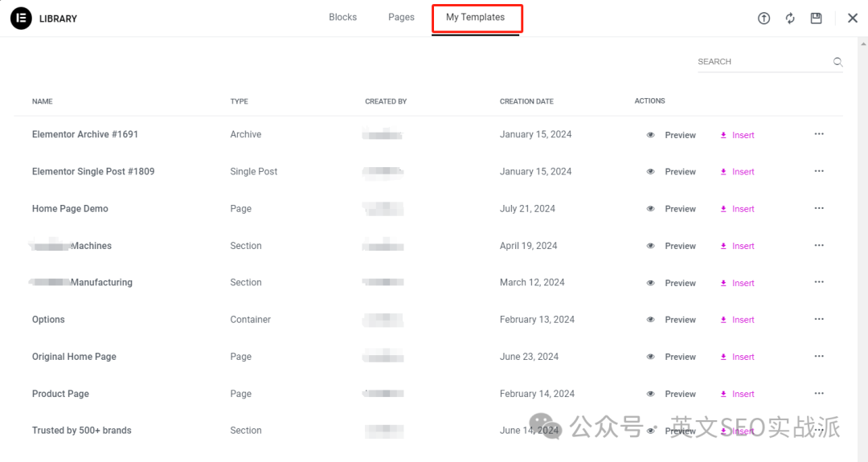Select the My Templates tab
The height and width of the screenshot is (462, 868).
click(476, 17)
